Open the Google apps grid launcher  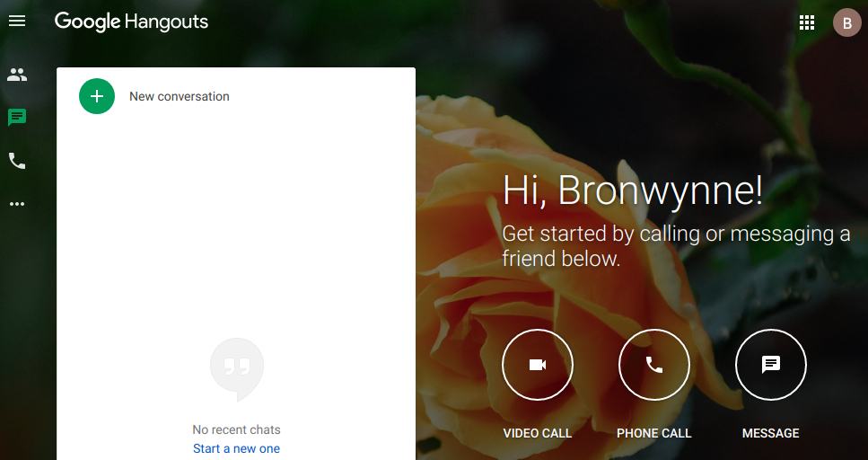coord(807,22)
